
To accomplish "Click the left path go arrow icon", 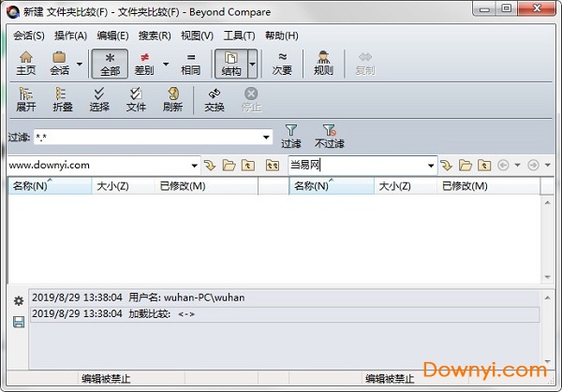I will pos(210,166).
